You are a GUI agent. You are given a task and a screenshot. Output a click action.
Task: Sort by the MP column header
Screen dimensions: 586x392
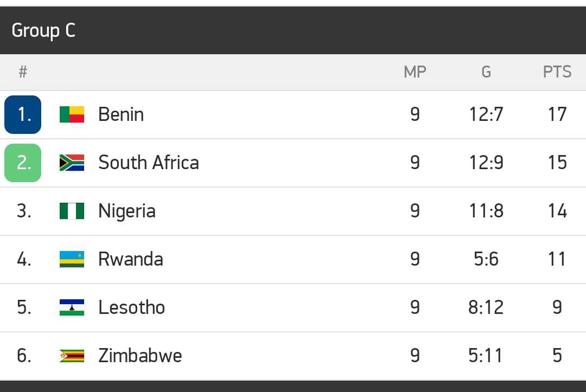point(415,72)
